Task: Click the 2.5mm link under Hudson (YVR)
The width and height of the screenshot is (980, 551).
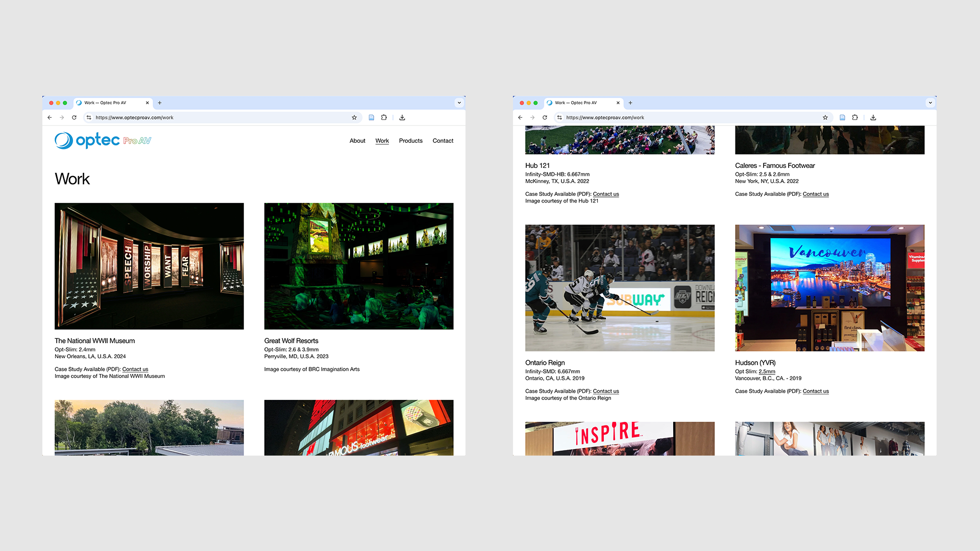Action: point(767,371)
